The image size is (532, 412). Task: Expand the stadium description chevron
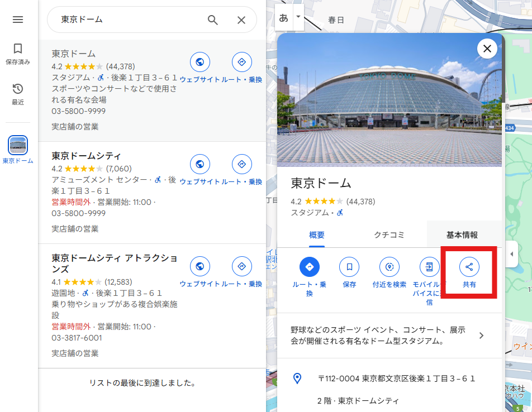tap(482, 336)
